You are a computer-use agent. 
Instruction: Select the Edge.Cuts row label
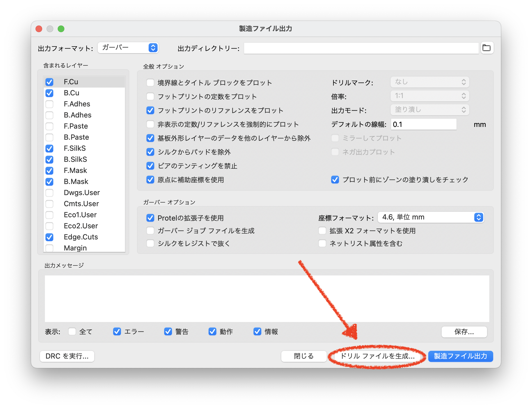click(81, 237)
